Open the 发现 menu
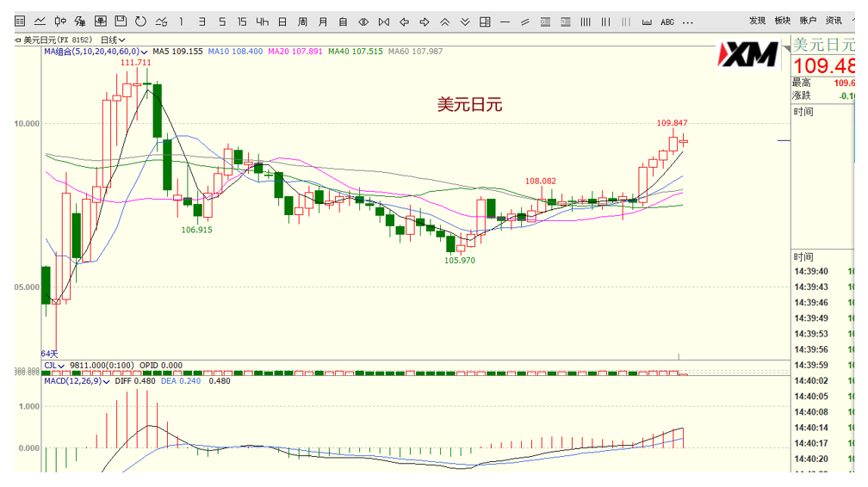 pyautogui.click(x=757, y=21)
